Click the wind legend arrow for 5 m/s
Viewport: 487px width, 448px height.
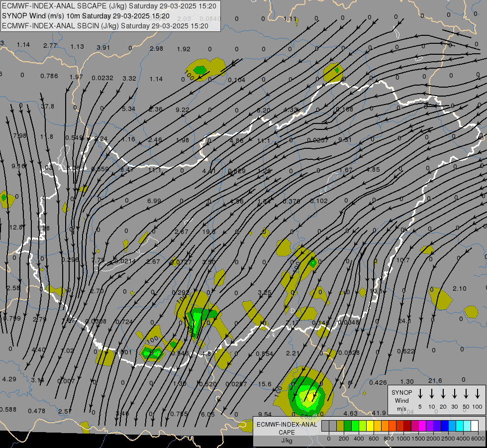(420, 394)
